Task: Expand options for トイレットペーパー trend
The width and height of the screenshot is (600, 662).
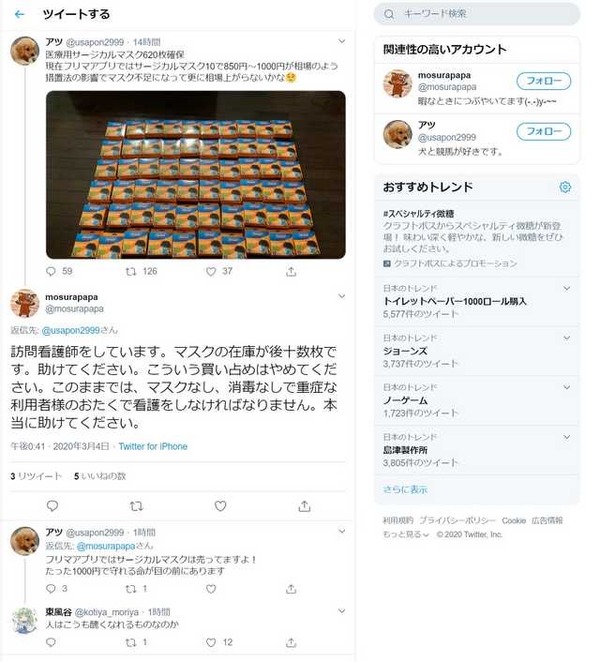Action: point(567,288)
